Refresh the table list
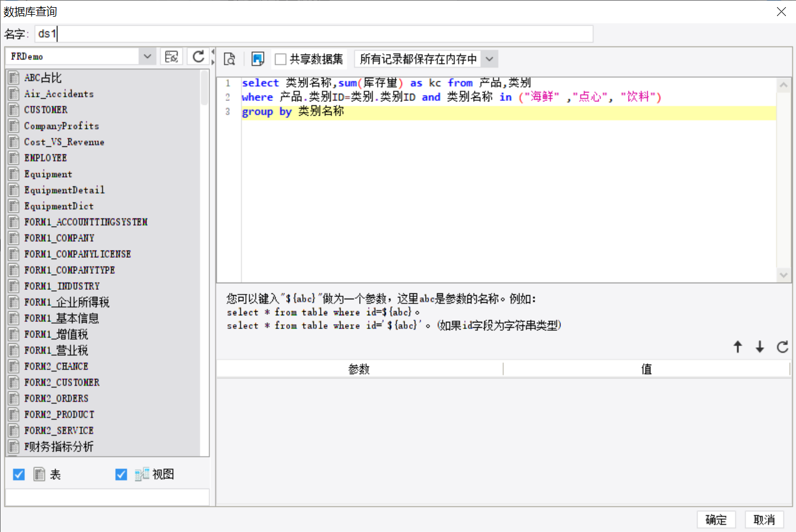Image resolution: width=796 pixels, height=532 pixels. click(x=198, y=57)
